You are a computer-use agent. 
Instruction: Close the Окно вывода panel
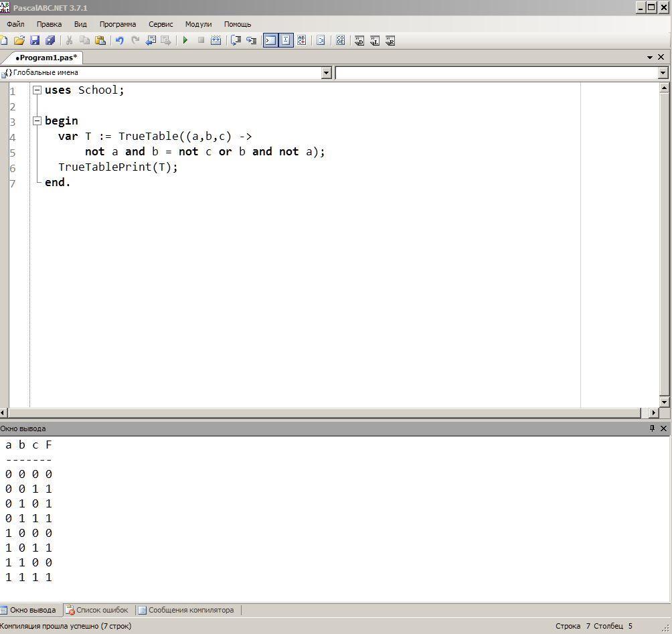[x=663, y=428]
